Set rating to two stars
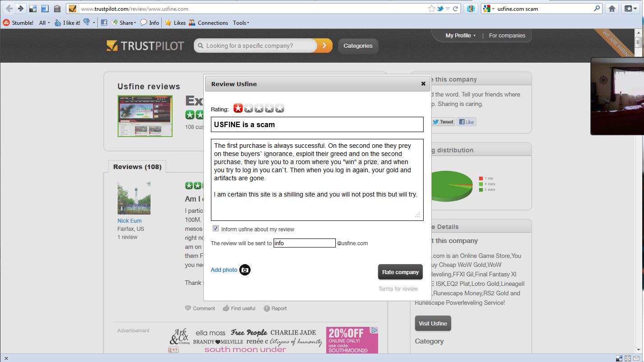644x362 pixels. [x=248, y=108]
